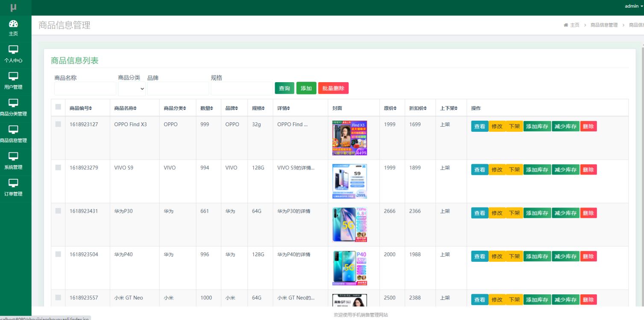The height and width of the screenshot is (320, 644).
Task: Click the 商品信息管理 breadcrumb link
Action: click(604, 25)
